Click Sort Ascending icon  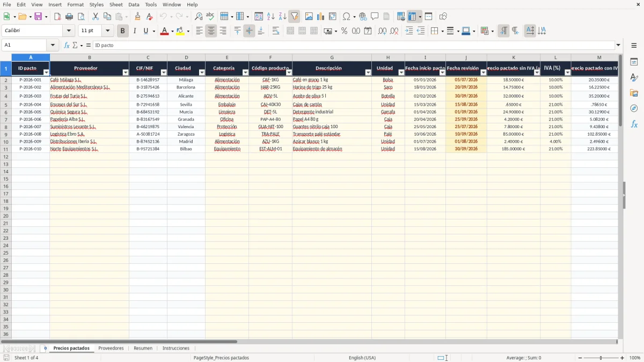pos(271,17)
